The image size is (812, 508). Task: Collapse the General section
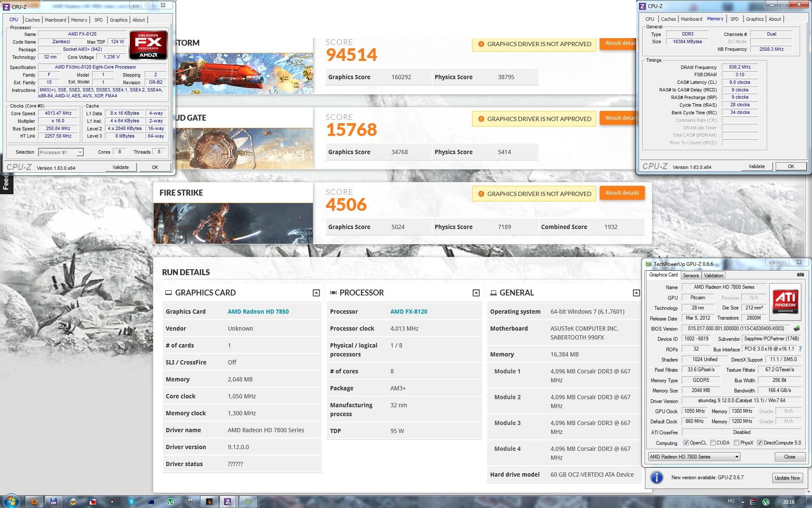(636, 293)
